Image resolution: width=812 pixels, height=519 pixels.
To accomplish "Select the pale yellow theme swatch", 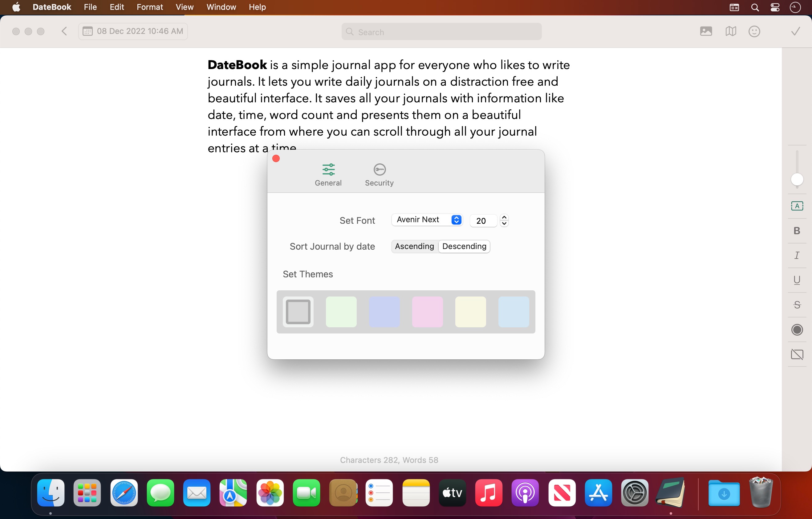I will coord(470,312).
